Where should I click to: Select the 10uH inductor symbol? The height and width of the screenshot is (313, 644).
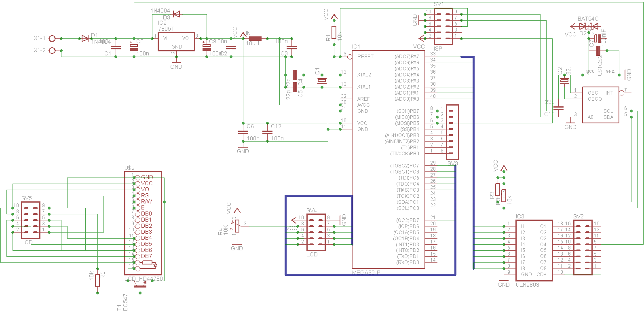[x=255, y=38]
